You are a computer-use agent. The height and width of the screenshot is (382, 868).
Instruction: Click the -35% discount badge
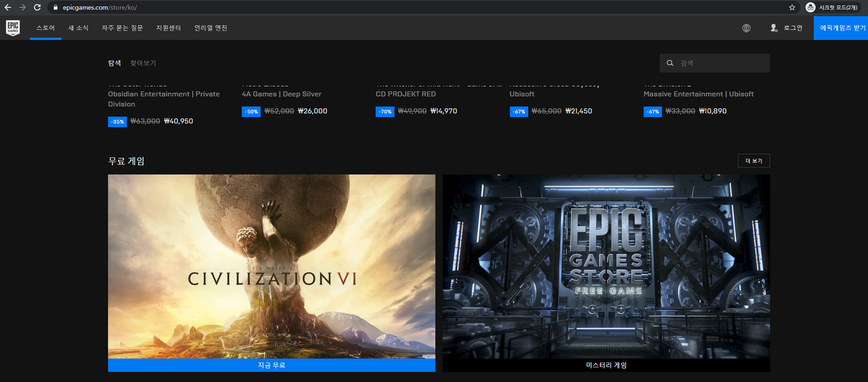coord(117,121)
